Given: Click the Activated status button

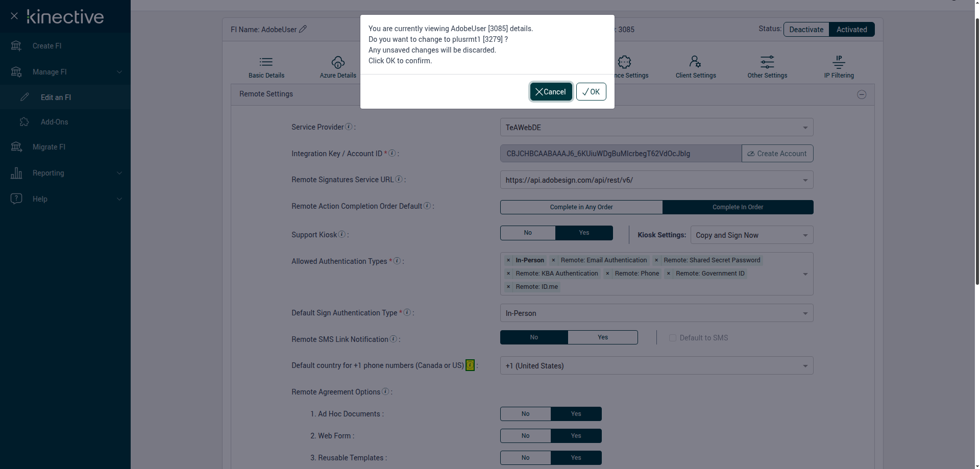Looking at the screenshot, I should point(851,30).
